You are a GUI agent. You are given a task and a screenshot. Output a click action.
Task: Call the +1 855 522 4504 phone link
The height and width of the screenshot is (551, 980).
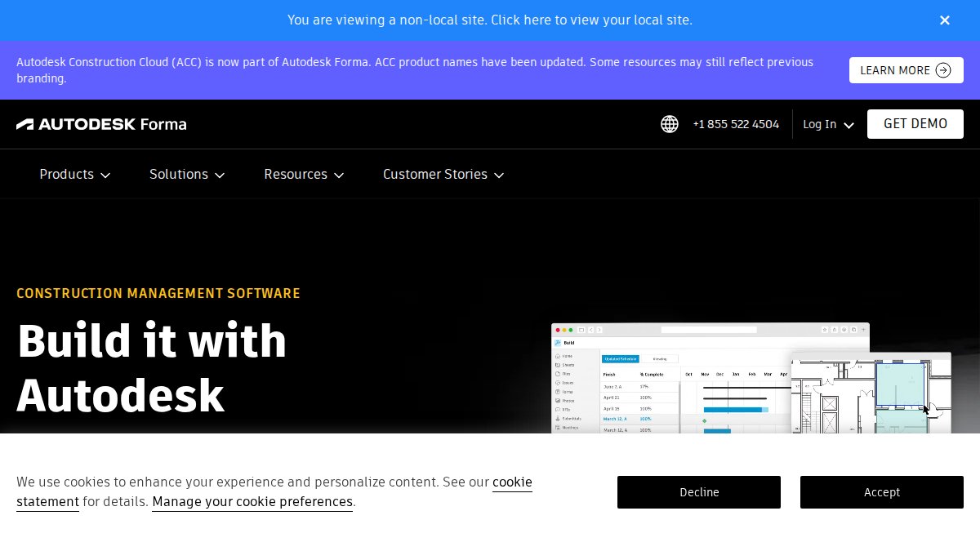736,124
